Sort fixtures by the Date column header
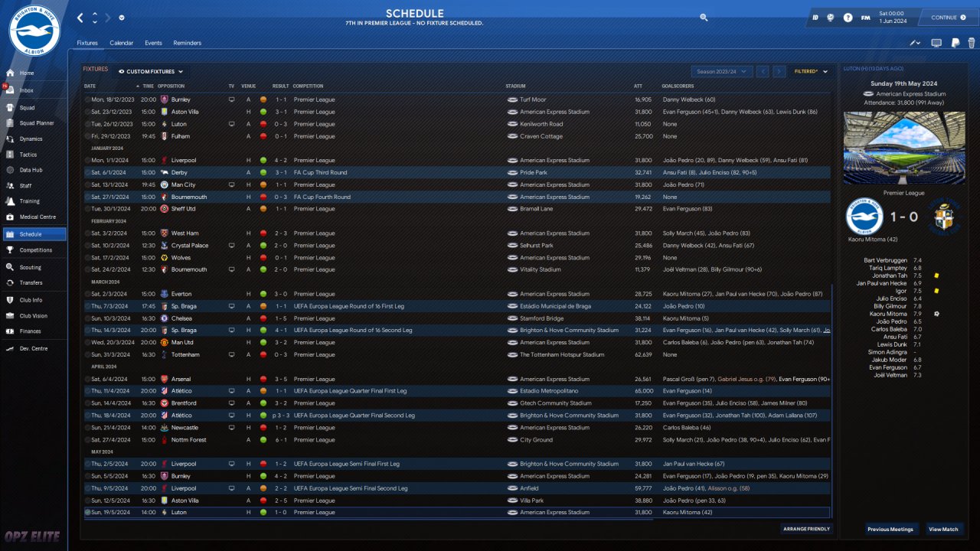 [90, 86]
